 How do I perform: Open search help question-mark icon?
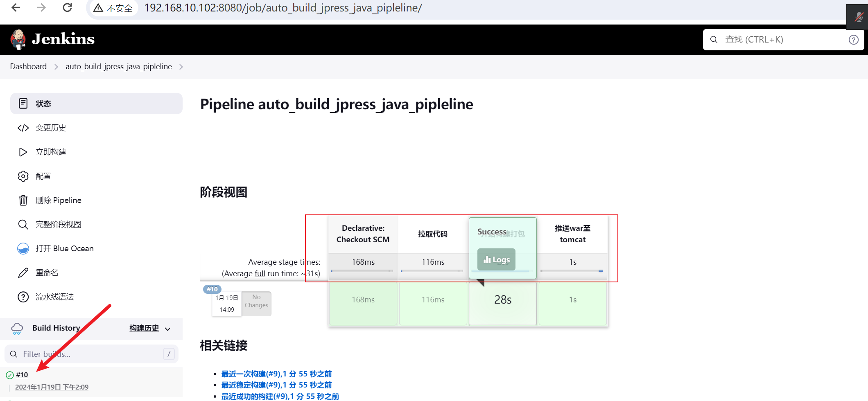pos(853,40)
